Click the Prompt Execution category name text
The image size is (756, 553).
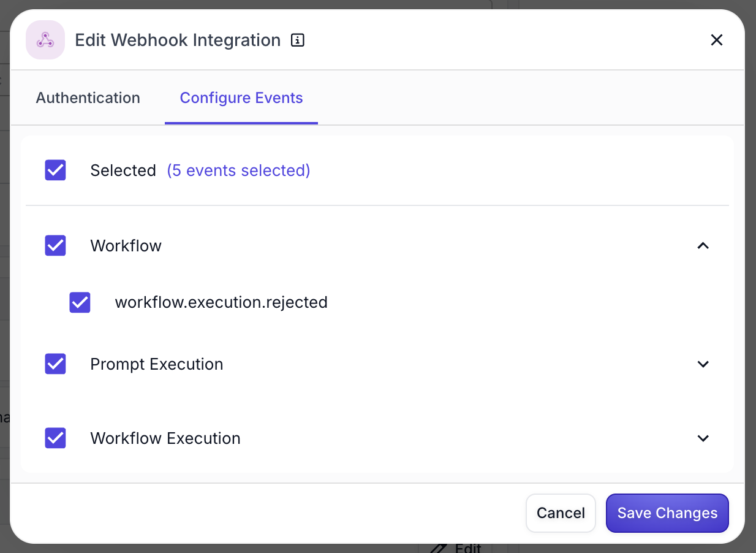157,364
